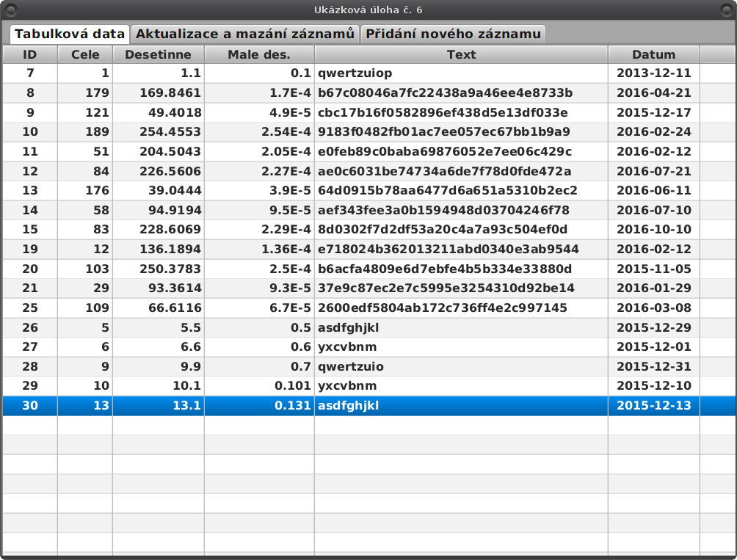This screenshot has height=560, width=737.
Task: Open the Přidání nového záznamu tab
Action: [x=453, y=33]
